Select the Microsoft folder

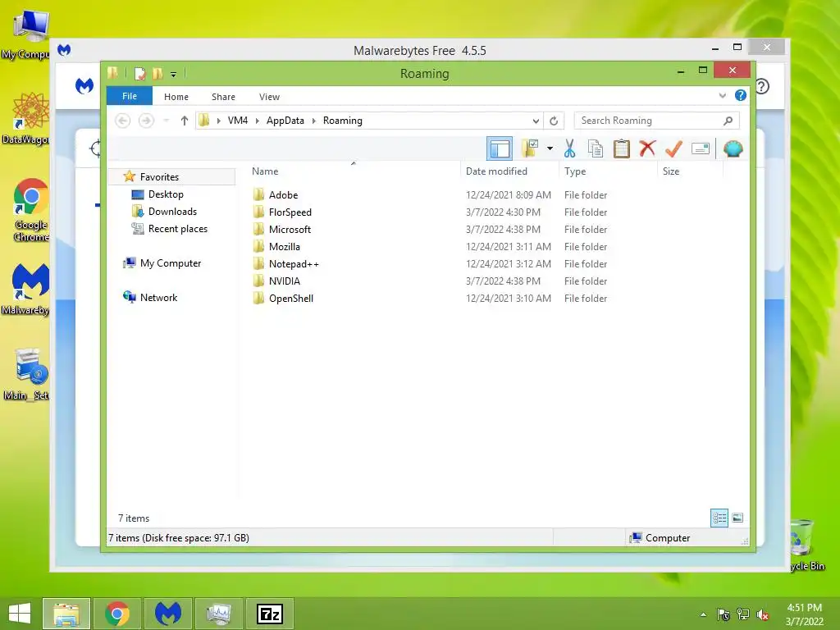(290, 230)
